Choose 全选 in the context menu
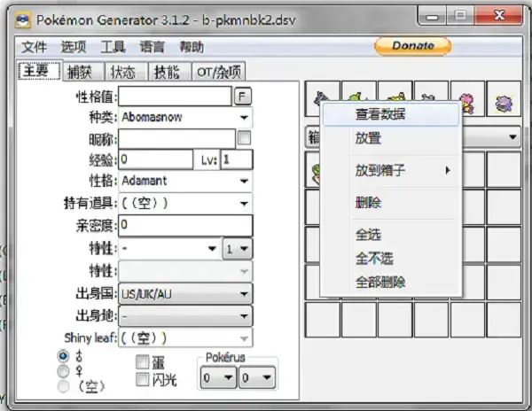 (x=391, y=235)
